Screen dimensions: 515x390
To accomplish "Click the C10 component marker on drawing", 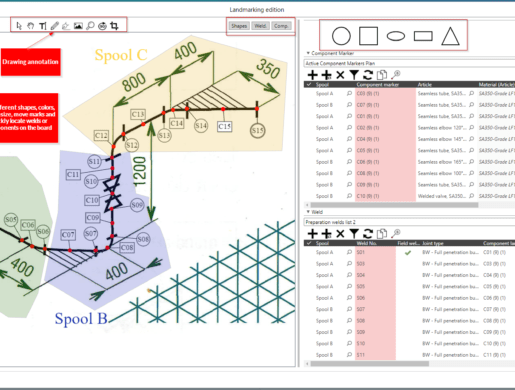I will (92, 200).
